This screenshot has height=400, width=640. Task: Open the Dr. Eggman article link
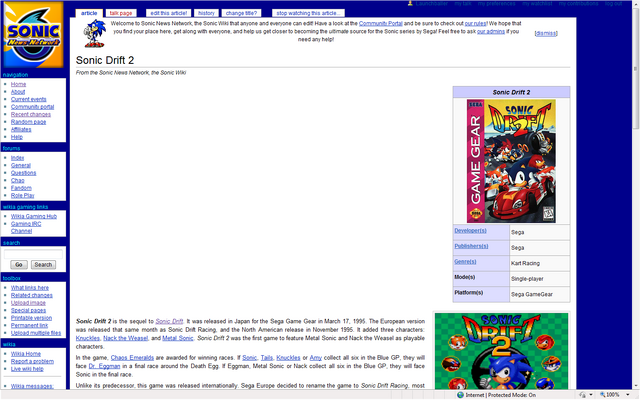pos(104,366)
